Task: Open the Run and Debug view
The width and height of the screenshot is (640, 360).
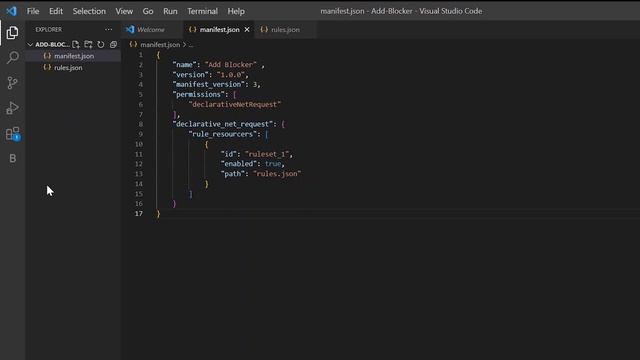Action: [x=13, y=108]
